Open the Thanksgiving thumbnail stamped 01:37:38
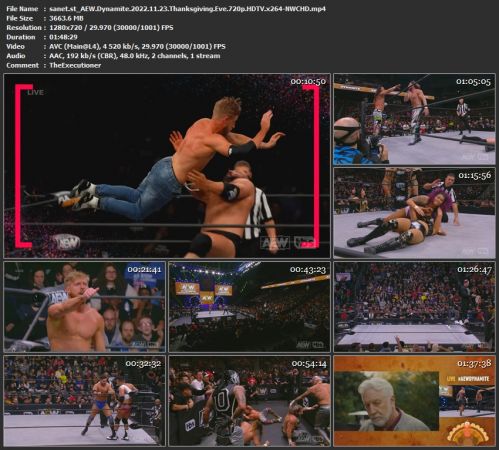Image resolution: width=499 pixels, height=450 pixels. click(414, 401)
